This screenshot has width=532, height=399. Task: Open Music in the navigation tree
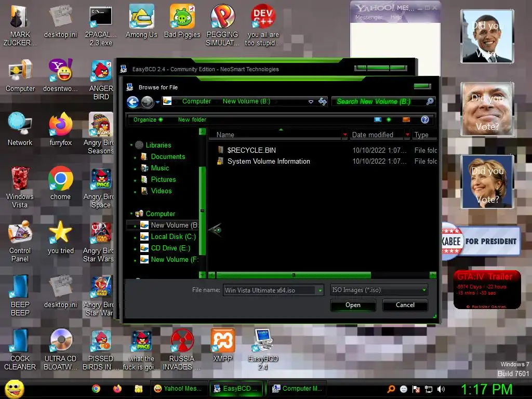tap(160, 168)
